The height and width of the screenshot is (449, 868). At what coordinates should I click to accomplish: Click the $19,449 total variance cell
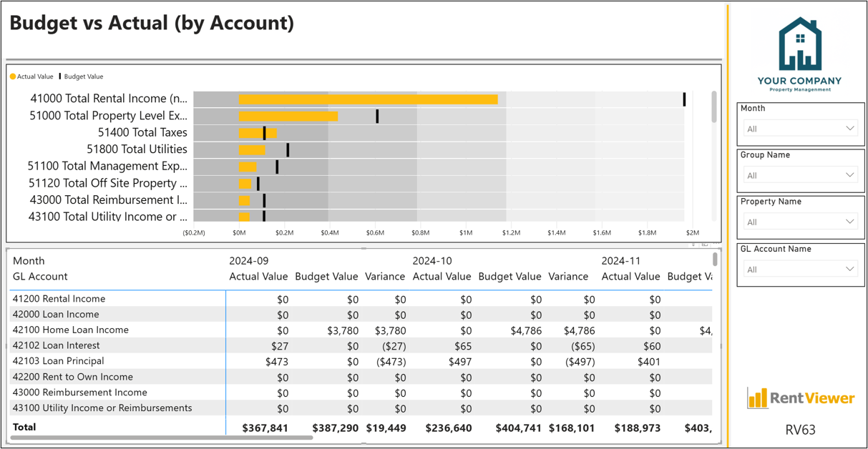[x=386, y=428]
